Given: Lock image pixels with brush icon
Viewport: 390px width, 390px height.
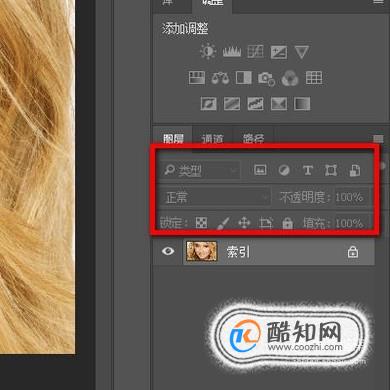Looking at the screenshot, I should (x=223, y=223).
